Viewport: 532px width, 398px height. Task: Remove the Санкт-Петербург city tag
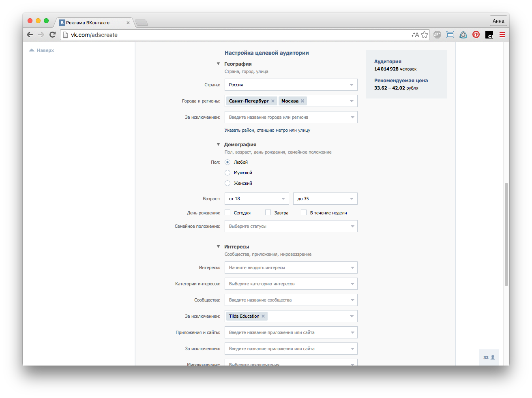[273, 101]
